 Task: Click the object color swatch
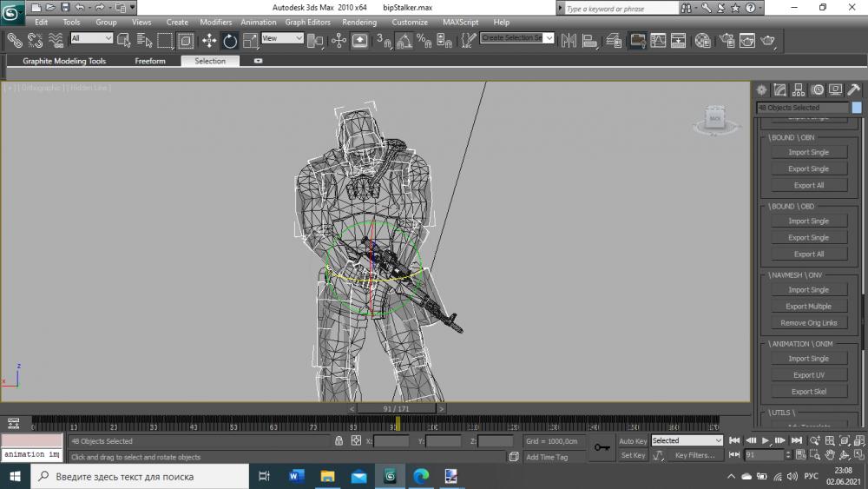[857, 108]
